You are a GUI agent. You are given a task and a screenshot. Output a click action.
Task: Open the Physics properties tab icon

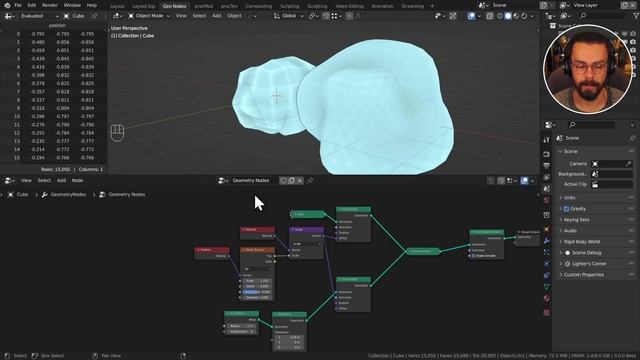pos(547,264)
